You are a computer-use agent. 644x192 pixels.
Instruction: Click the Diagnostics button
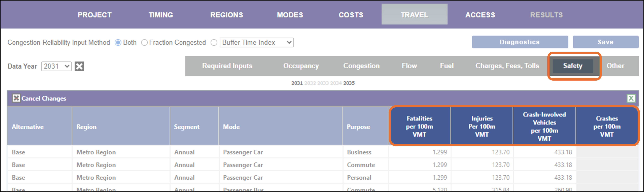coord(520,42)
